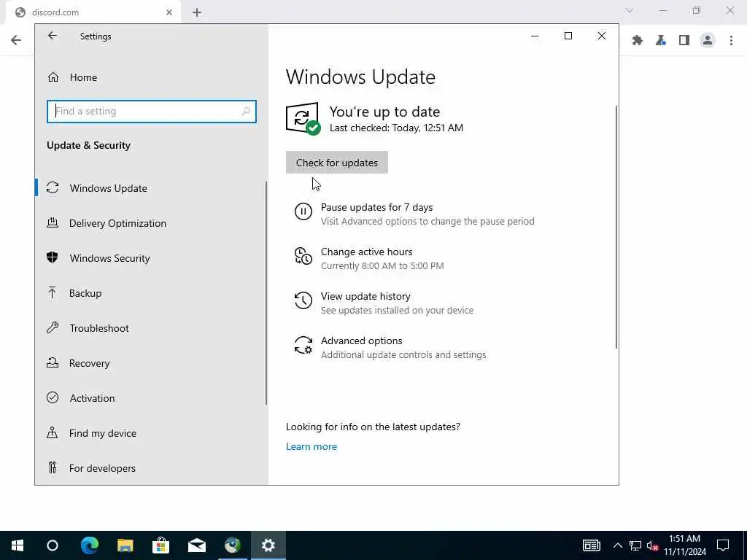This screenshot has width=747, height=560.
Task: Open Mail app from taskbar
Action: (197, 545)
